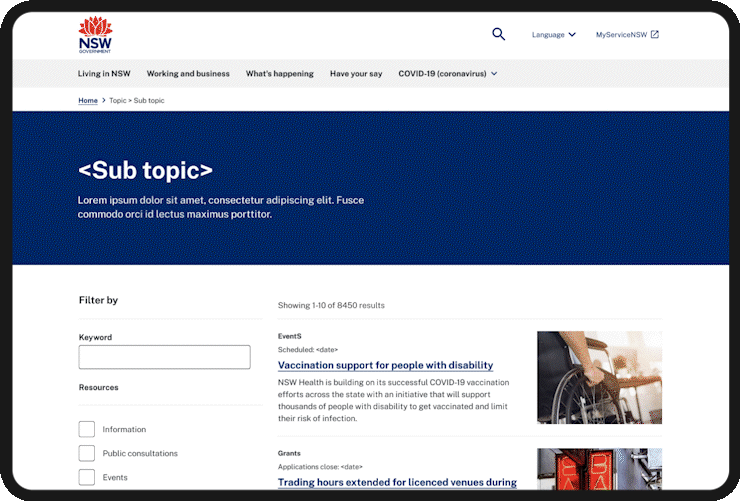740x501 pixels.
Task: Click the 'EventS' category label
Action: pyautogui.click(x=289, y=336)
